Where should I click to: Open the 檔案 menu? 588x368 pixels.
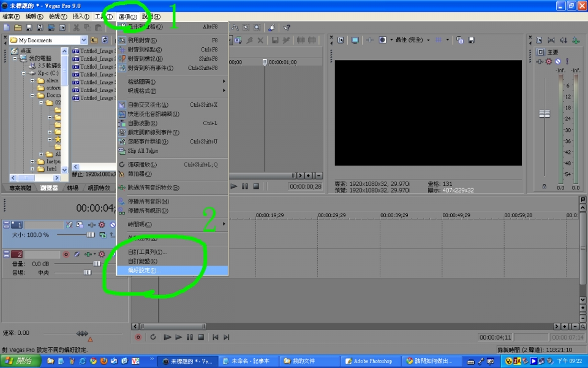(11, 17)
